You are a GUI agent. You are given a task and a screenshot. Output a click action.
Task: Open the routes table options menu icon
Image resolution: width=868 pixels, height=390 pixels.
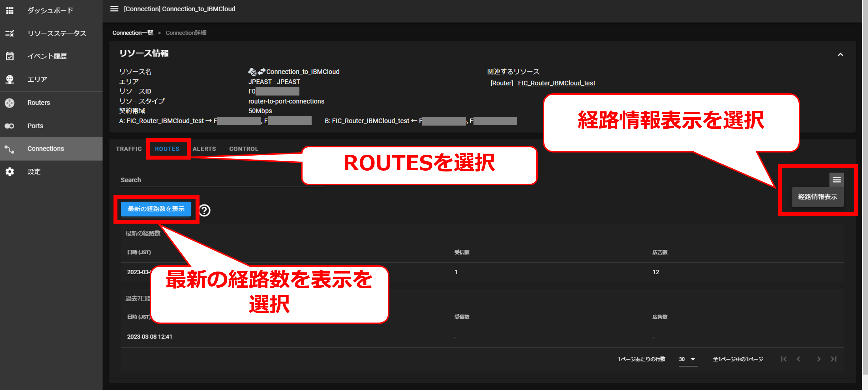point(836,180)
